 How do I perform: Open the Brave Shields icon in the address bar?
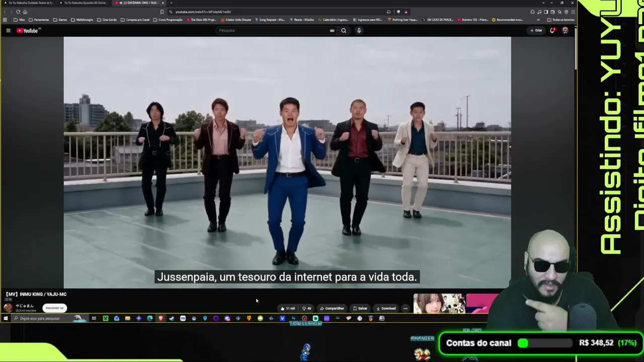point(398,12)
